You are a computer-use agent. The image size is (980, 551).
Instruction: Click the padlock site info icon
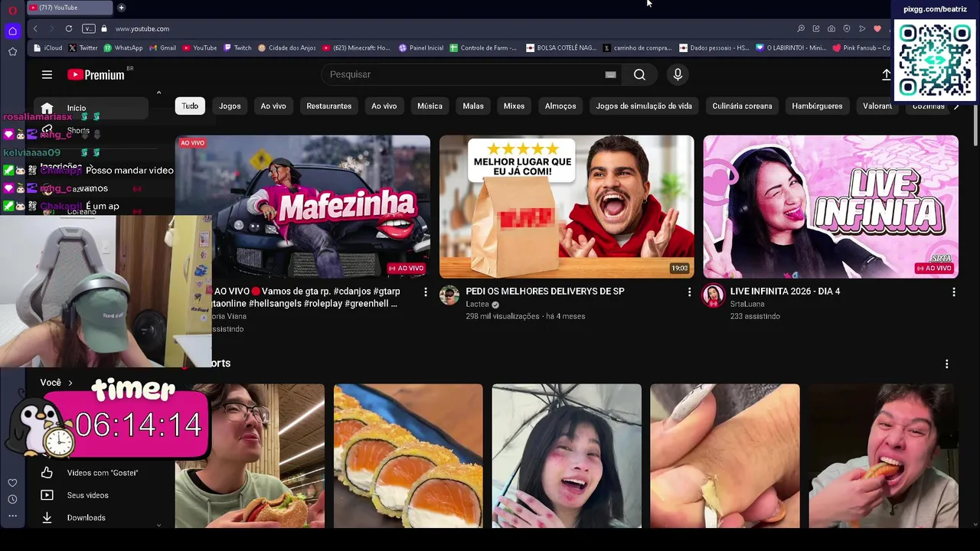click(x=105, y=28)
